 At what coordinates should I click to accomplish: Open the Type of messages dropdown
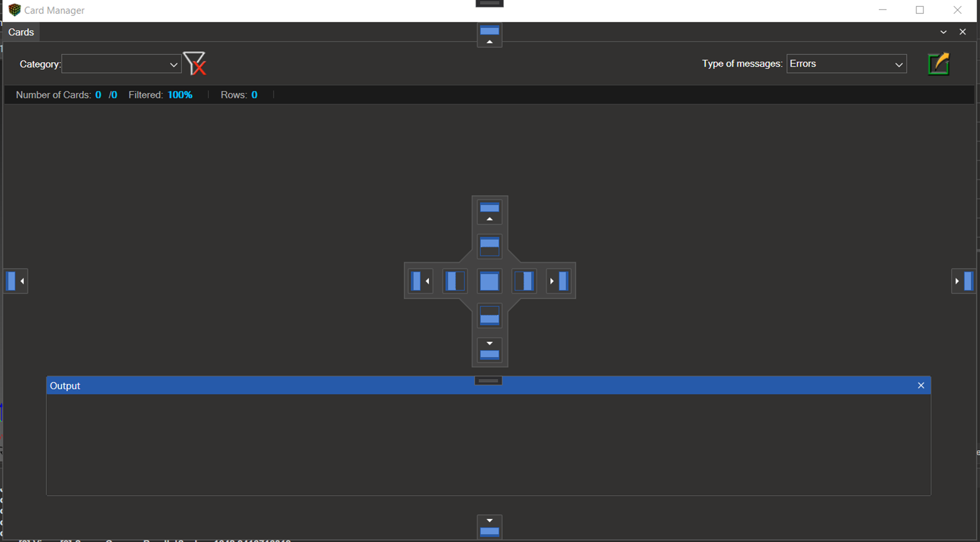pyautogui.click(x=846, y=64)
